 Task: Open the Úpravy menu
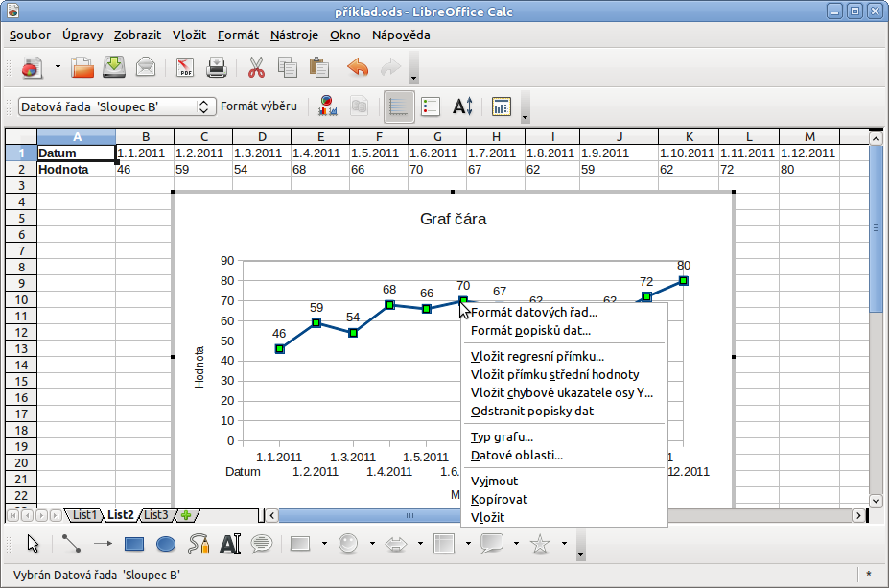point(82,35)
